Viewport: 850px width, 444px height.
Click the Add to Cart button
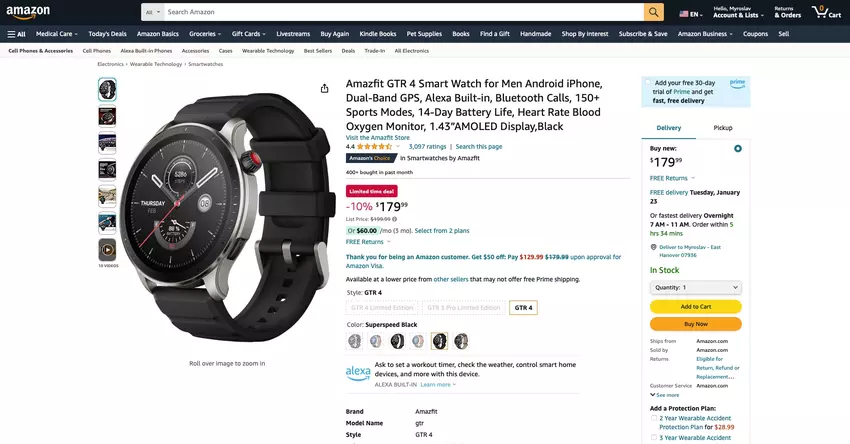coord(696,306)
